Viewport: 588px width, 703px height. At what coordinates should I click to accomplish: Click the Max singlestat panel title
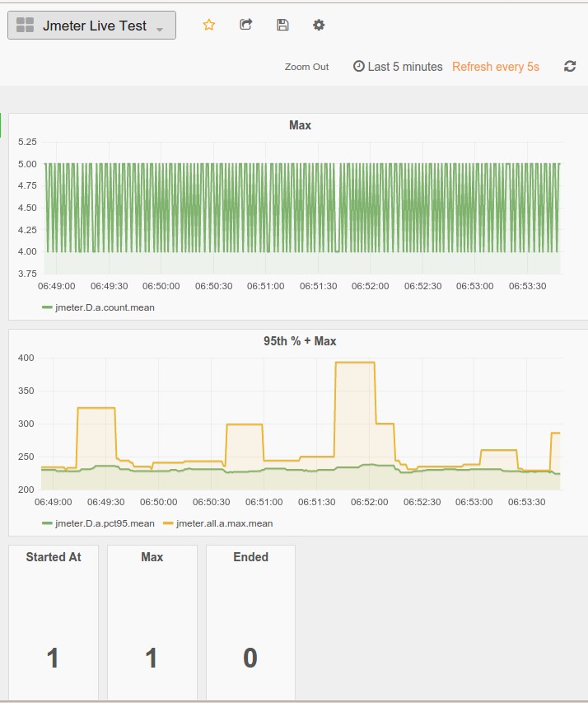152,557
